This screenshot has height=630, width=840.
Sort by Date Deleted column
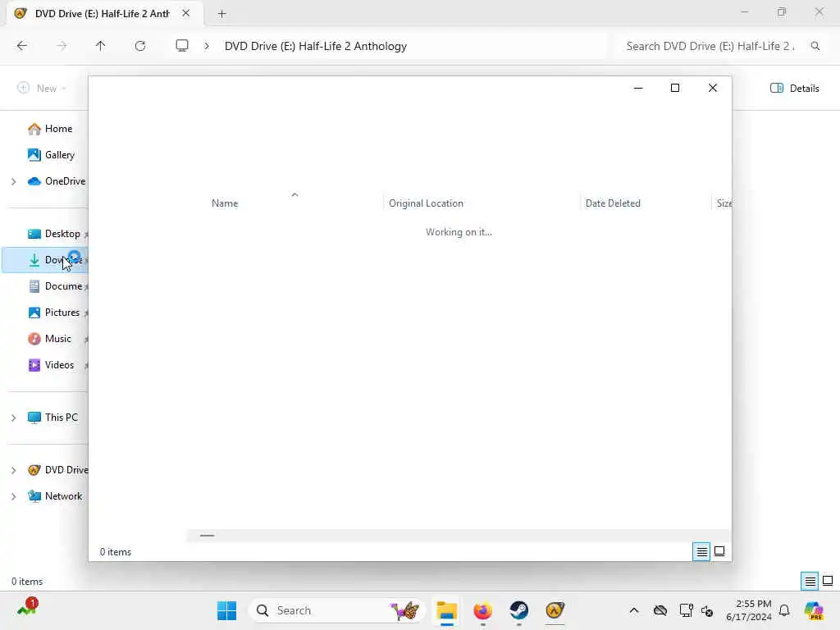[612, 203]
